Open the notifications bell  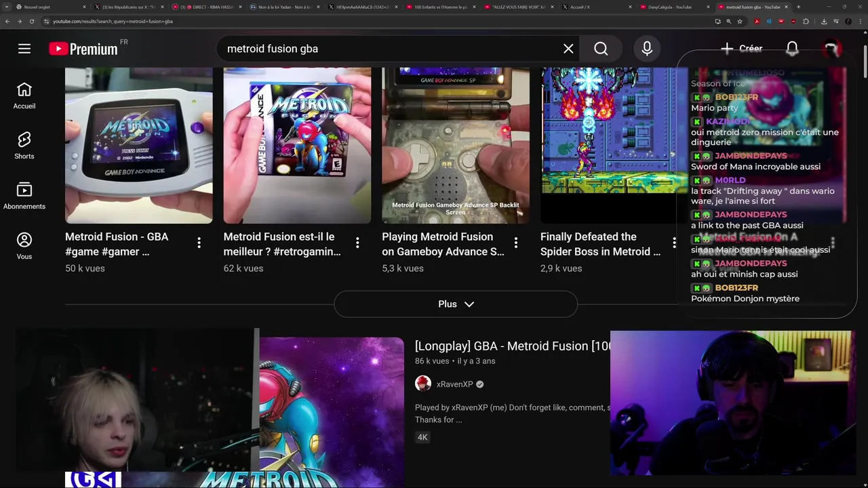coord(792,49)
